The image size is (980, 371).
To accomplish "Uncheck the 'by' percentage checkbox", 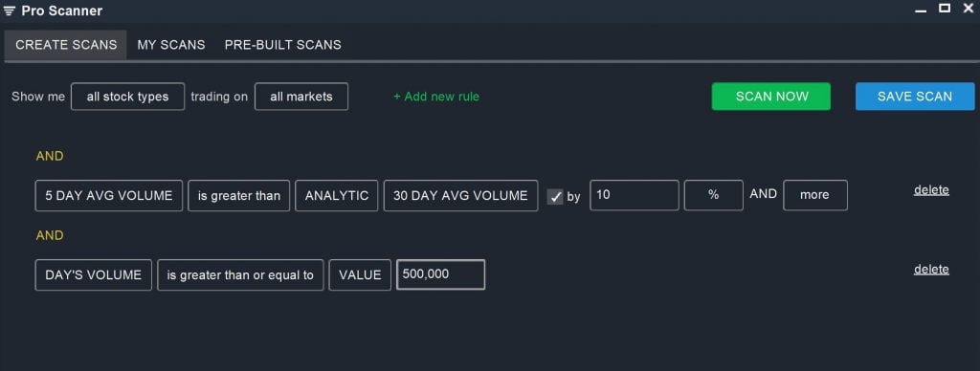I will pos(555,197).
